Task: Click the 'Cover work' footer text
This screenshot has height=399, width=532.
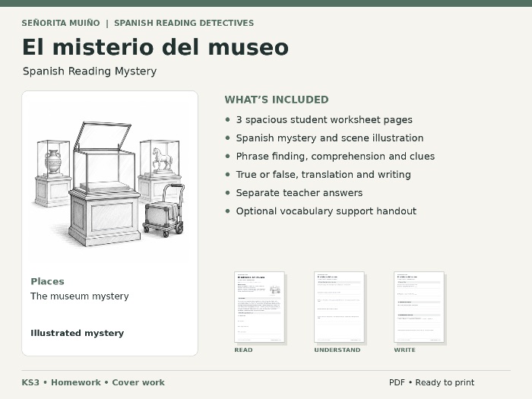Action: (138, 382)
